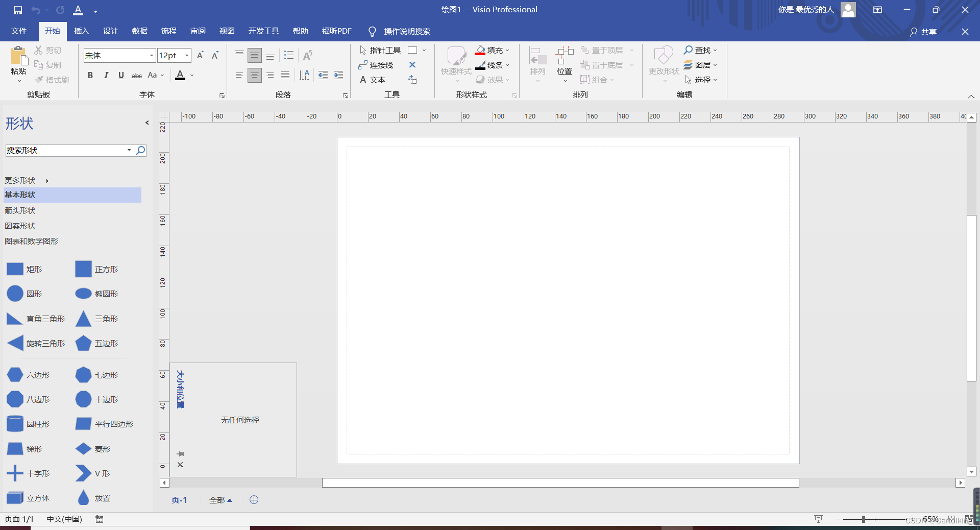Click the search shapes magnifier icon
The image size is (980, 530).
tap(140, 150)
